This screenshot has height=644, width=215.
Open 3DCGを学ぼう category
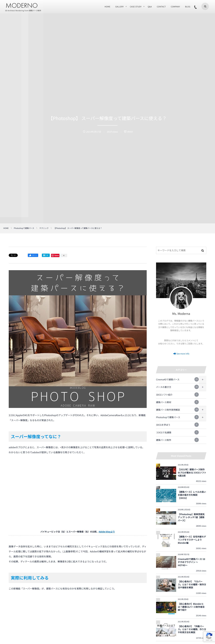(163, 425)
